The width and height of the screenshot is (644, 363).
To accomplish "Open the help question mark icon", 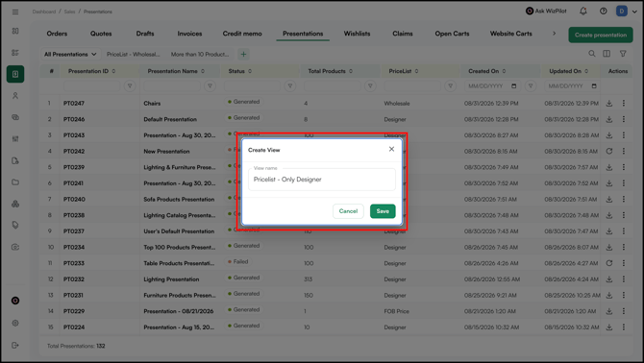I will coord(603,12).
